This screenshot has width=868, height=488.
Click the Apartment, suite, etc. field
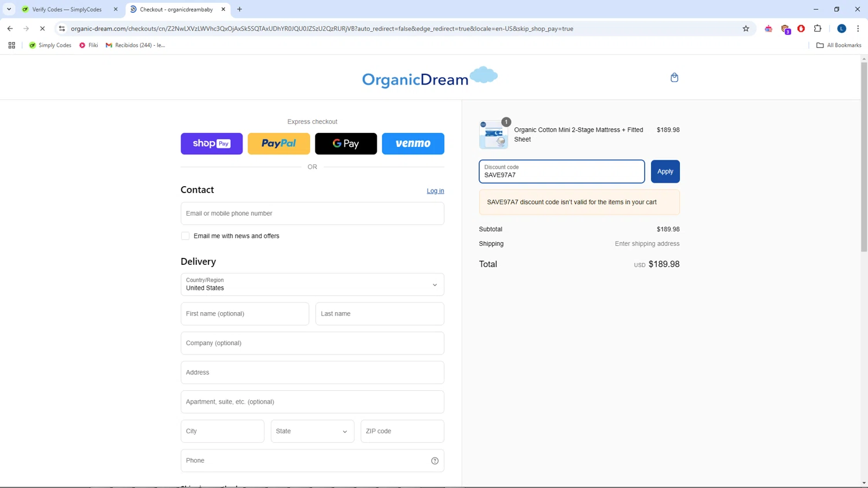click(x=312, y=402)
